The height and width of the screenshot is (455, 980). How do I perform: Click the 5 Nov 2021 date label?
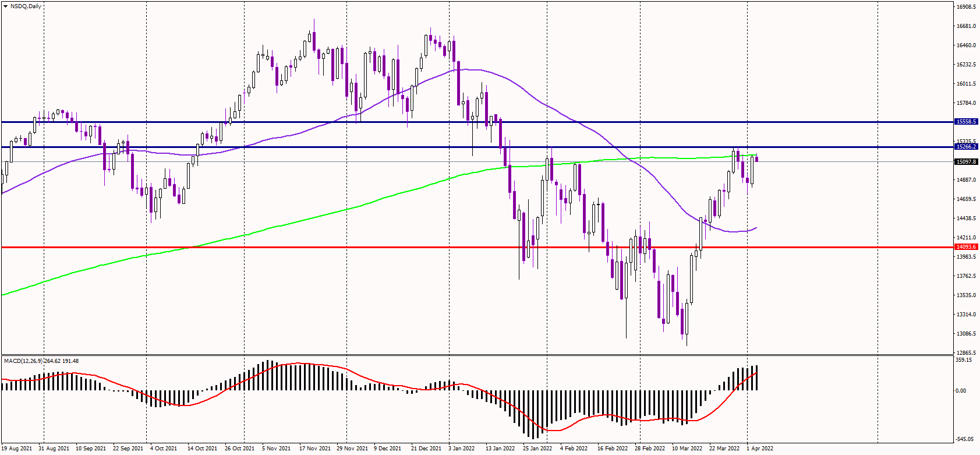coord(277,449)
